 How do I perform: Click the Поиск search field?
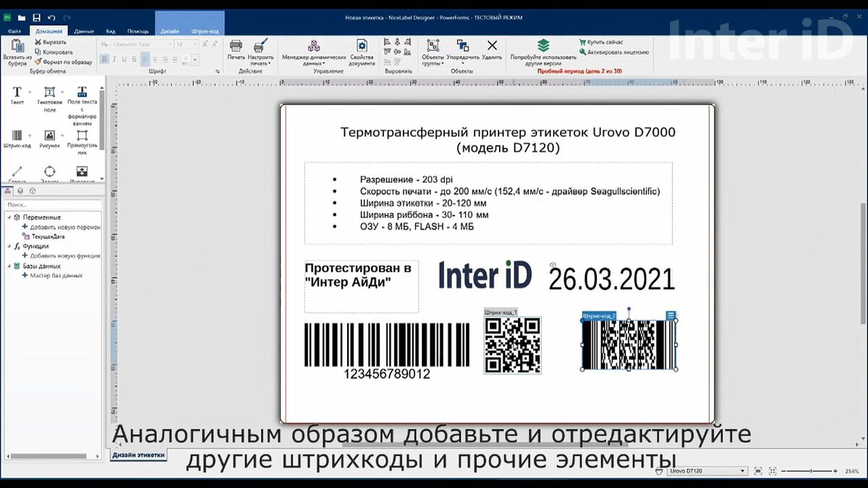click(52, 205)
